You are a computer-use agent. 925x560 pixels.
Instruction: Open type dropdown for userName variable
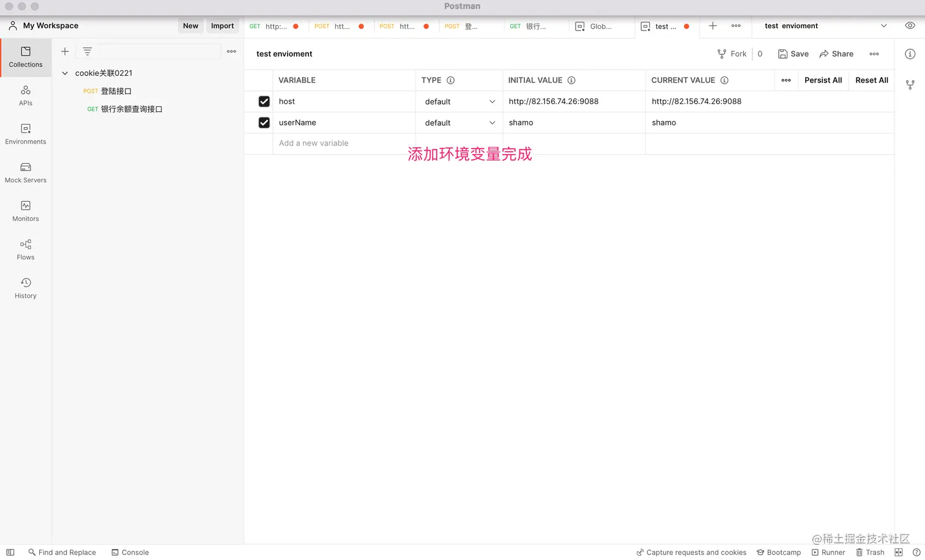coord(459,122)
